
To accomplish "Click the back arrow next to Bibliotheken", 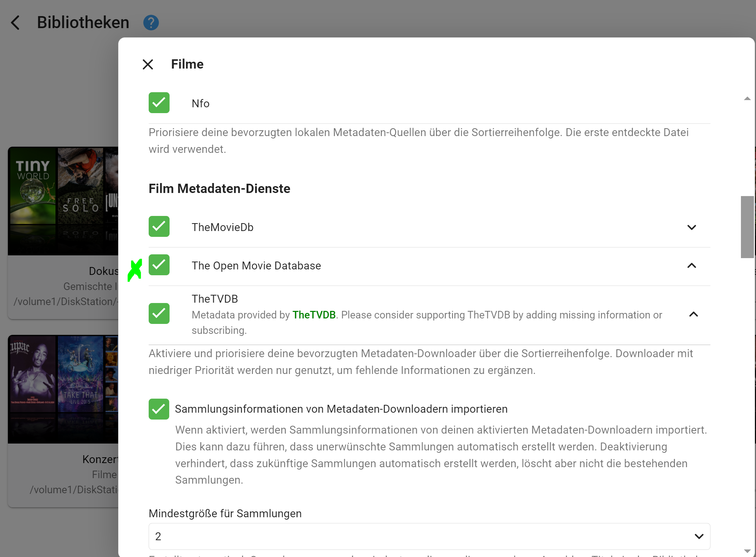I will (x=15, y=23).
